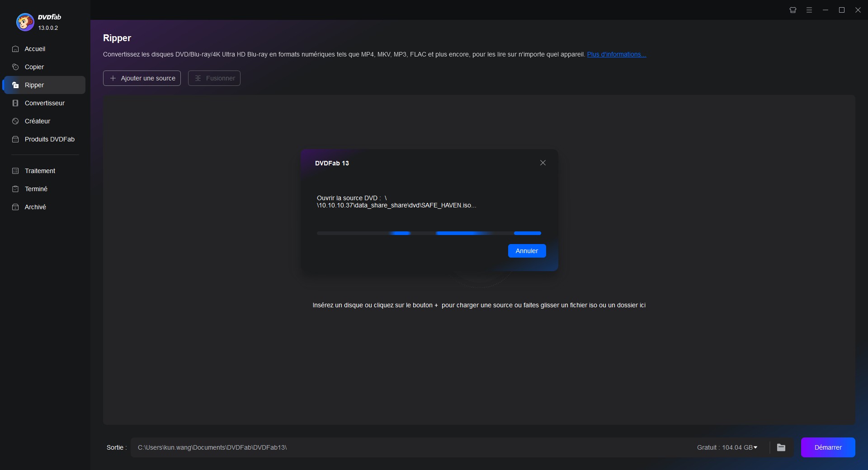868x470 pixels.
Task: Click the 13.0.0.2 version number
Action: click(x=48, y=28)
